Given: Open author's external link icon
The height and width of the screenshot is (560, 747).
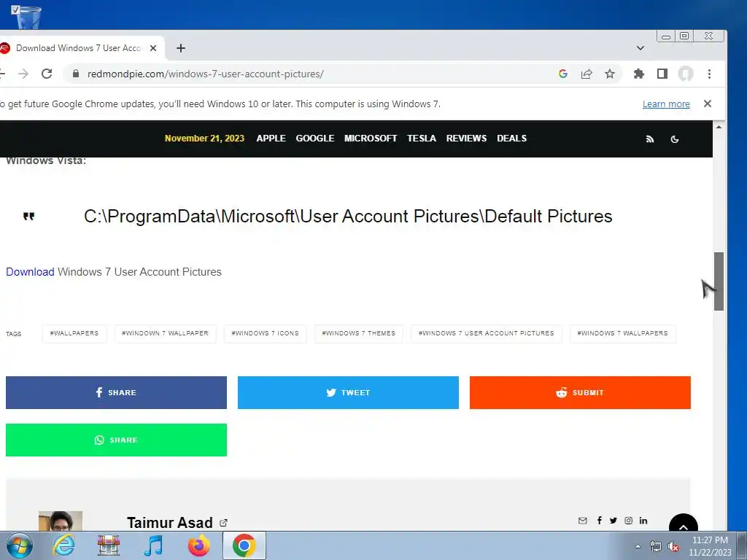Looking at the screenshot, I should point(223,523).
